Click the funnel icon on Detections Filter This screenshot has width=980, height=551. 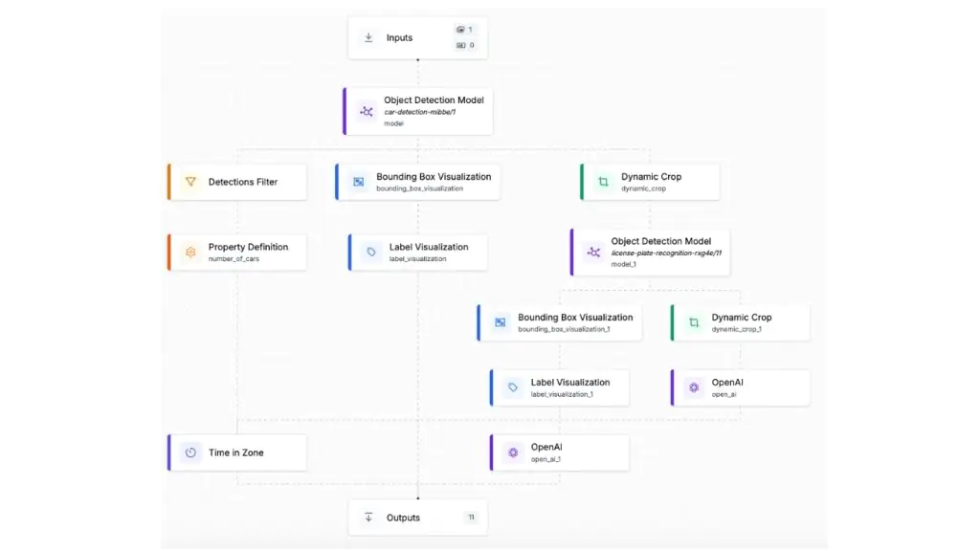[190, 182]
